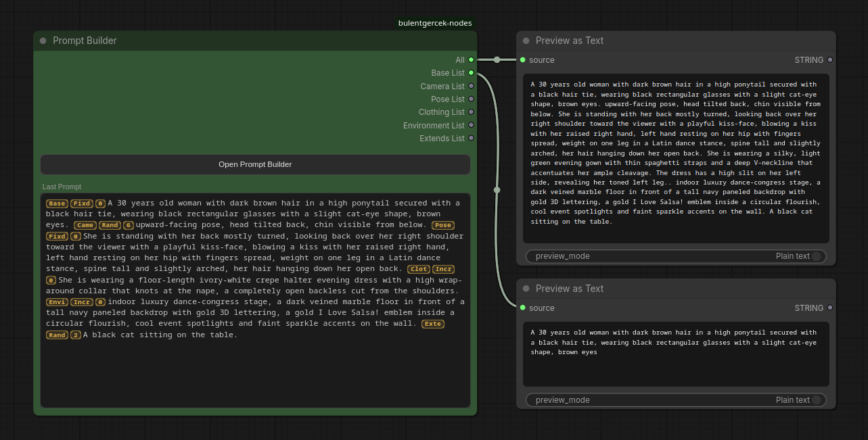
Task: Click the Clothing List output socket
Action: point(472,112)
